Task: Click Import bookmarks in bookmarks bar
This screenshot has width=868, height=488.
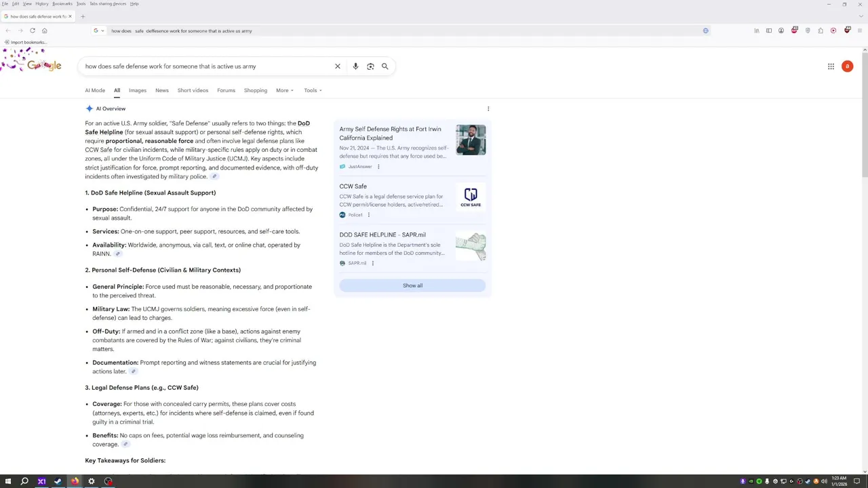Action: coord(25,42)
